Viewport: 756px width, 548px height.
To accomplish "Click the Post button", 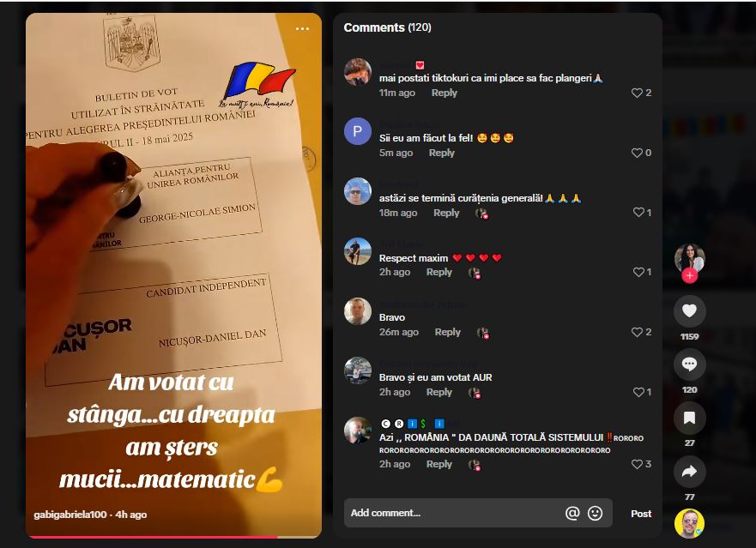I will click(641, 514).
